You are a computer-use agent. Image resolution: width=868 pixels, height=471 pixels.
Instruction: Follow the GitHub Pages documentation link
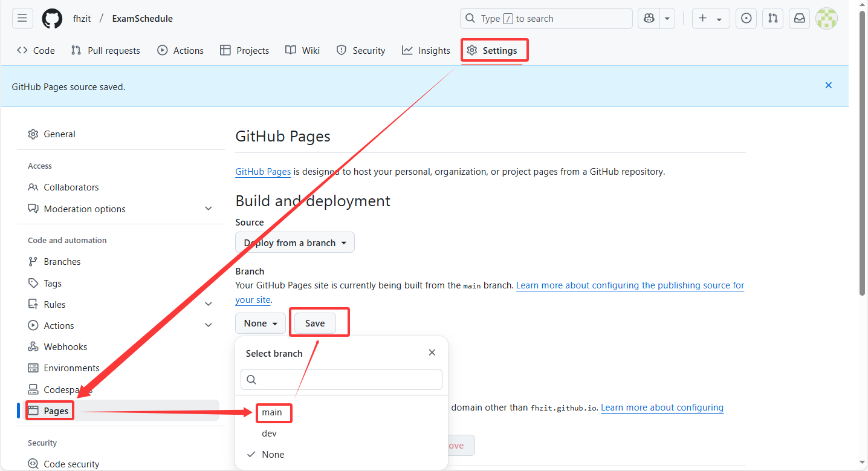(263, 172)
